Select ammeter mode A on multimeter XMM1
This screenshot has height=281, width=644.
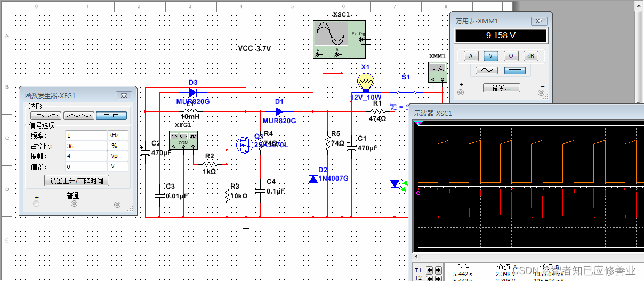point(470,56)
